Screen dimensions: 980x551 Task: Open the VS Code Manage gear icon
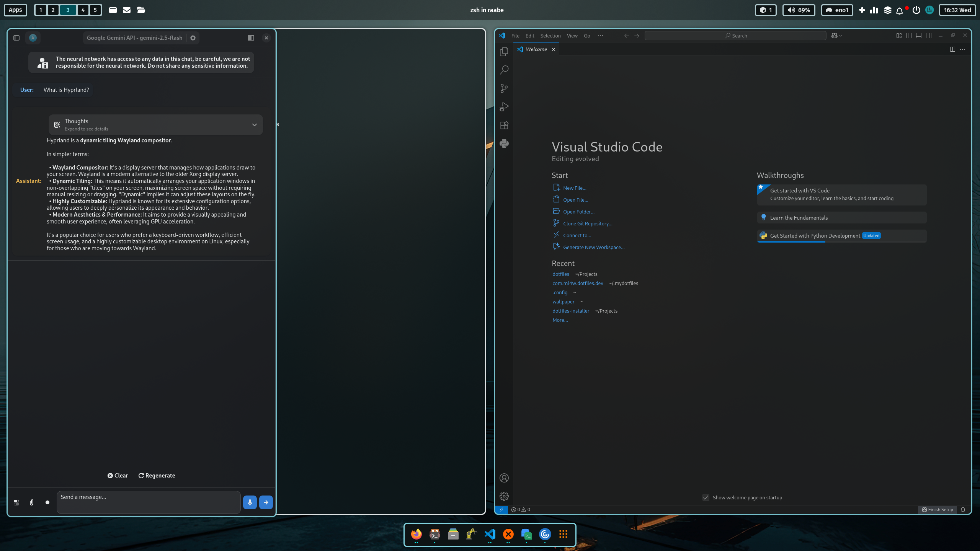coord(504,496)
